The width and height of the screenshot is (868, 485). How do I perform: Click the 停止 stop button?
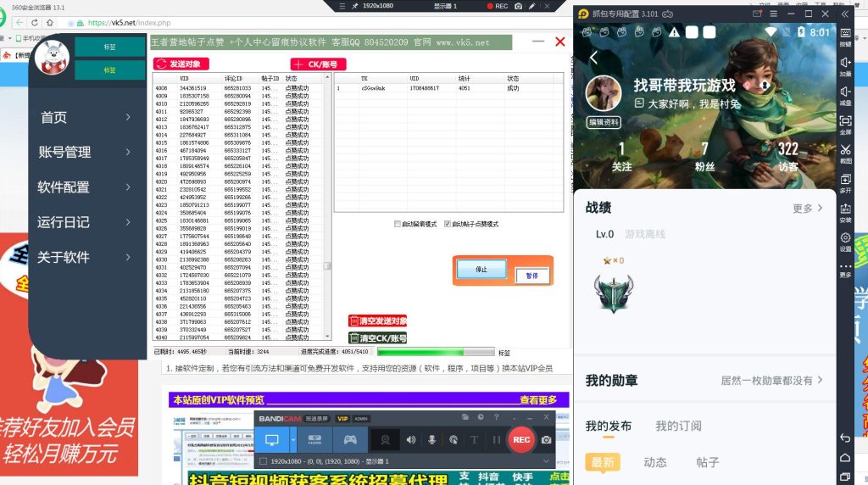tap(481, 270)
